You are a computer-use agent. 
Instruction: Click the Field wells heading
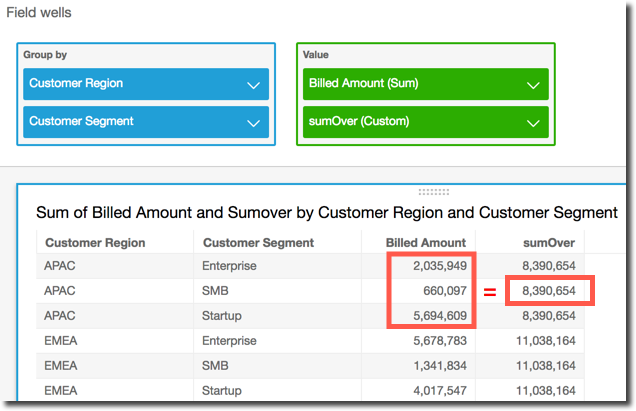tap(39, 14)
